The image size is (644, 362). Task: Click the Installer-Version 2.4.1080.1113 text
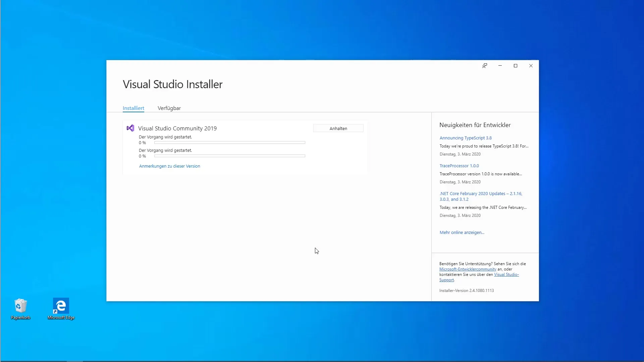coord(466,291)
